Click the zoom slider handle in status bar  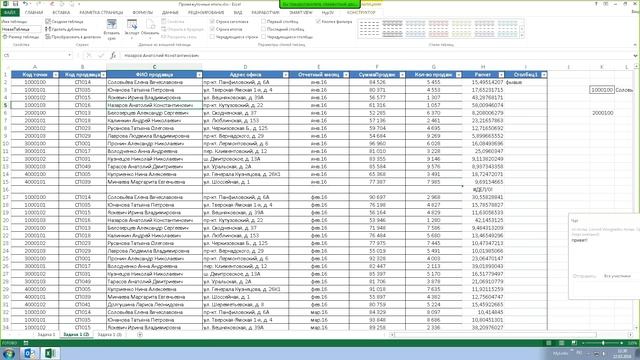[603, 343]
